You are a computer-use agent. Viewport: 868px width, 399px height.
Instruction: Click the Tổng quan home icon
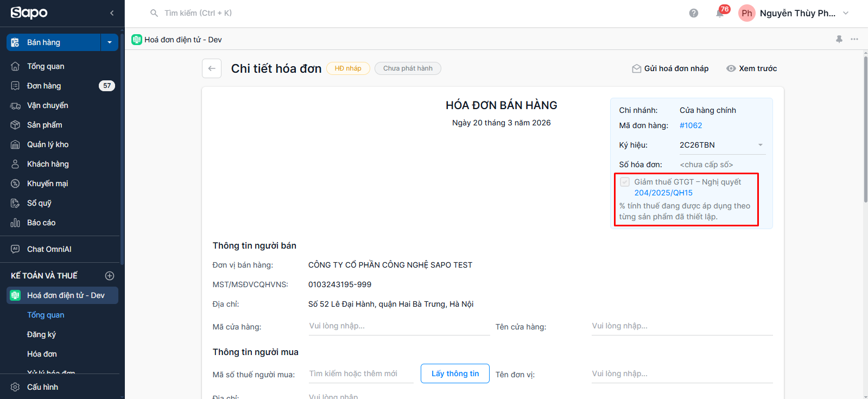point(15,66)
